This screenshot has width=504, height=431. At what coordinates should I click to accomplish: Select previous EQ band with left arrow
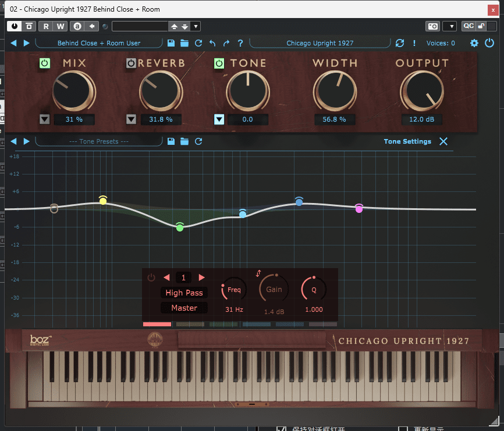point(166,277)
